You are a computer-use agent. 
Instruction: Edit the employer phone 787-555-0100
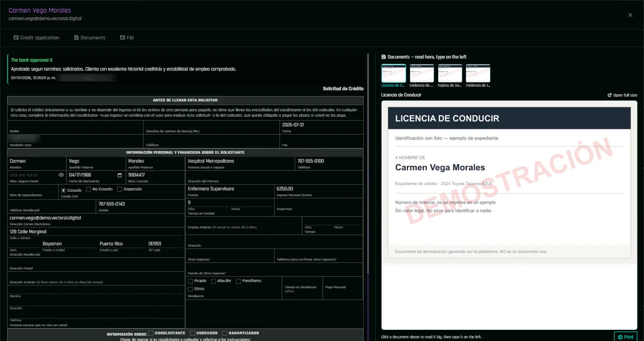coord(329,161)
